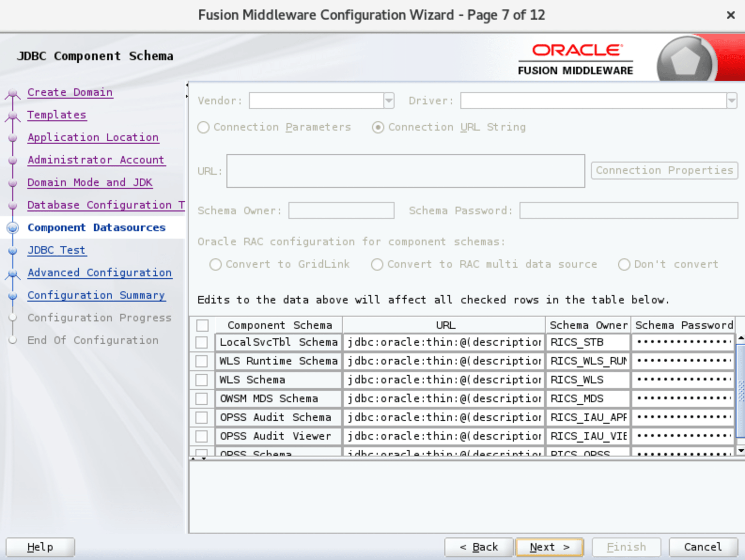Close the Configuration Wizard window
745x560 pixels.
point(730,15)
